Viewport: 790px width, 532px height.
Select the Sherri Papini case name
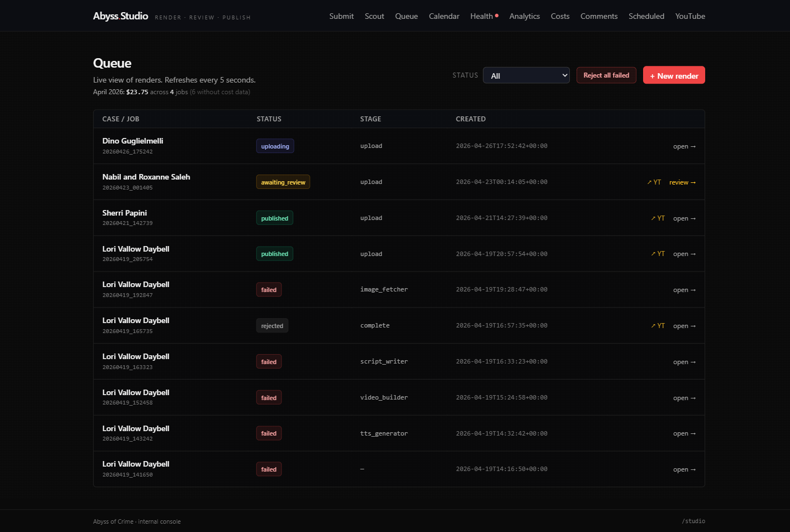pyautogui.click(x=125, y=213)
